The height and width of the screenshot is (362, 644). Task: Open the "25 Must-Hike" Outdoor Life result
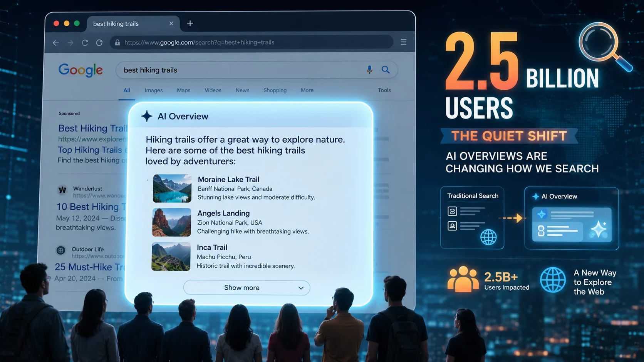coord(89,267)
